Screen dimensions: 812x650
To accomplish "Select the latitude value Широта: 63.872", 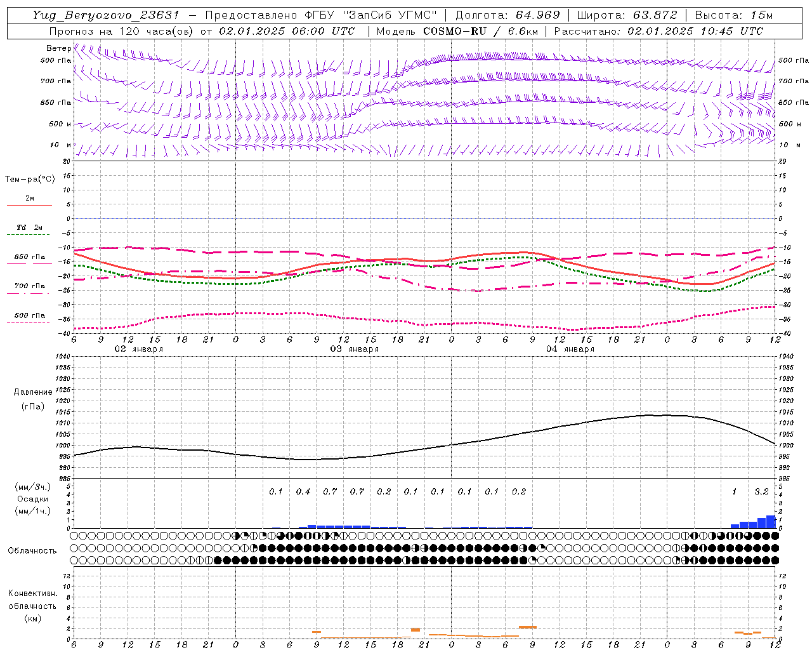I will click(627, 15).
